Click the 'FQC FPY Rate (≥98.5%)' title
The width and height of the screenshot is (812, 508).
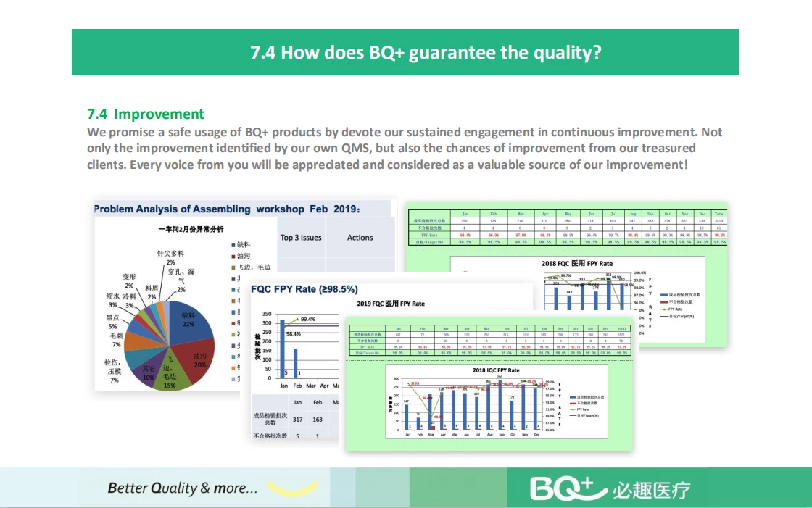[x=304, y=289]
